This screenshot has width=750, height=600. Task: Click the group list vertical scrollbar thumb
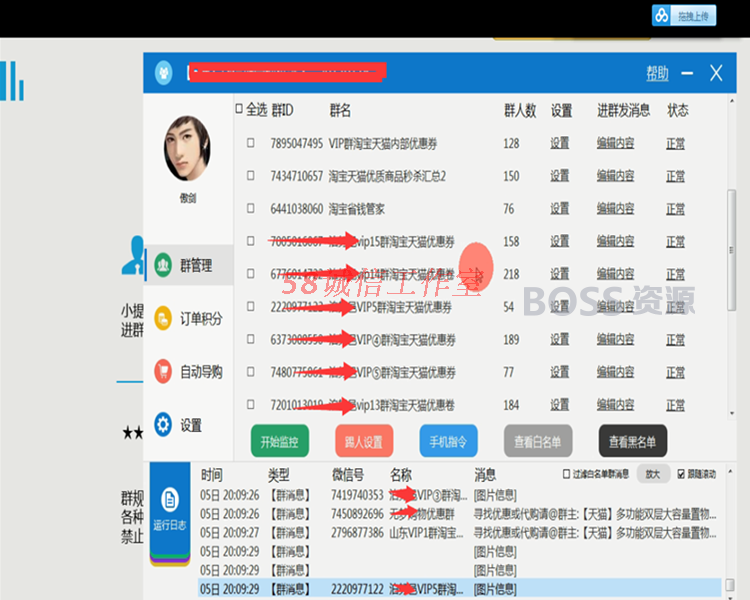(x=731, y=250)
